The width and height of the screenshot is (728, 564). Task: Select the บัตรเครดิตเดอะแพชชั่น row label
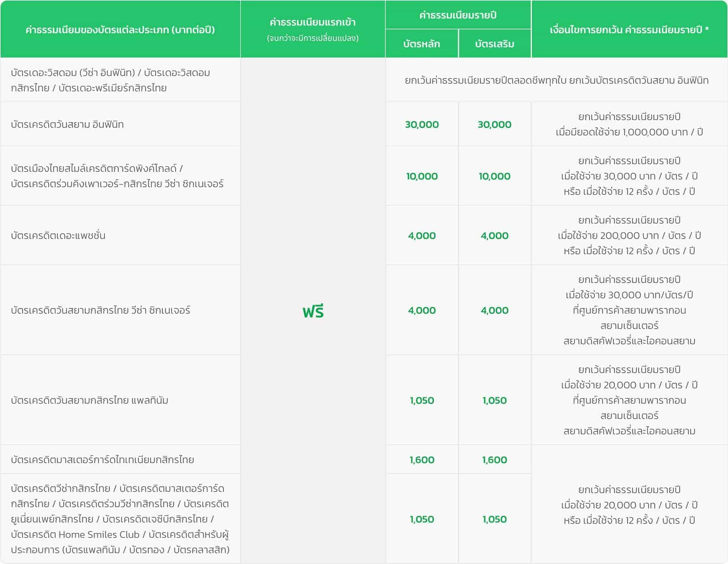(x=58, y=235)
